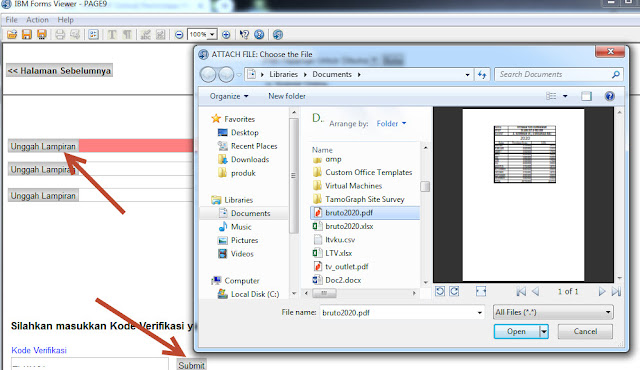Open the File menu
640x370 pixels.
tap(11, 20)
